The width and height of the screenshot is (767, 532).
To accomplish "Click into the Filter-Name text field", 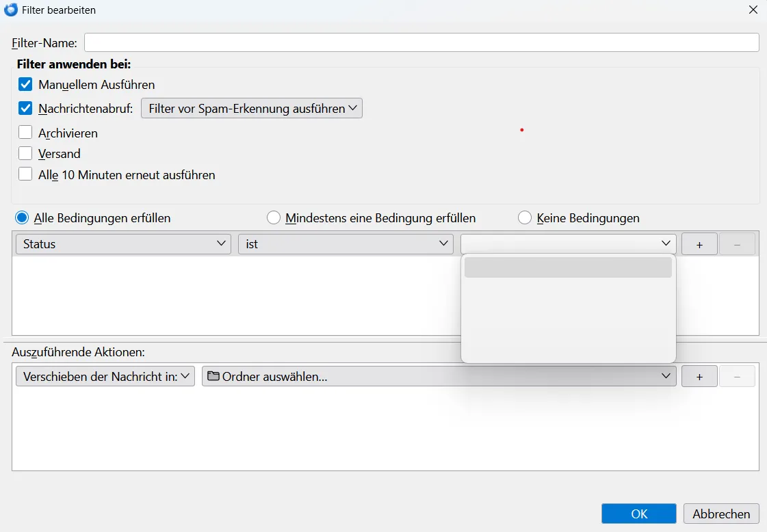I will point(421,42).
